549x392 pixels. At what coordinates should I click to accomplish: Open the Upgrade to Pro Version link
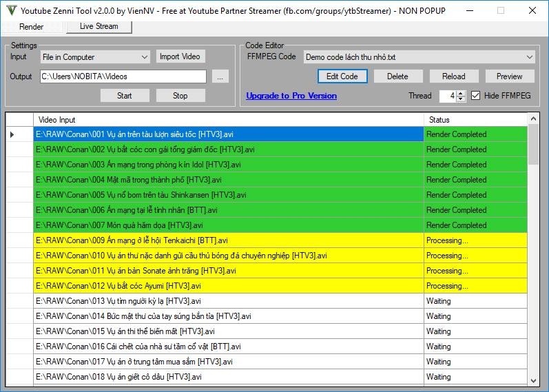291,96
